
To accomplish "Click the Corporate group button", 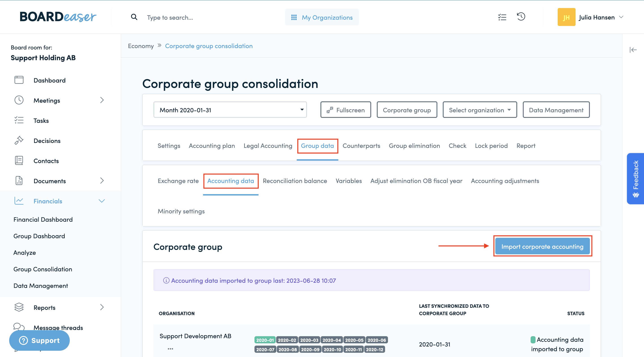I will coord(407,110).
